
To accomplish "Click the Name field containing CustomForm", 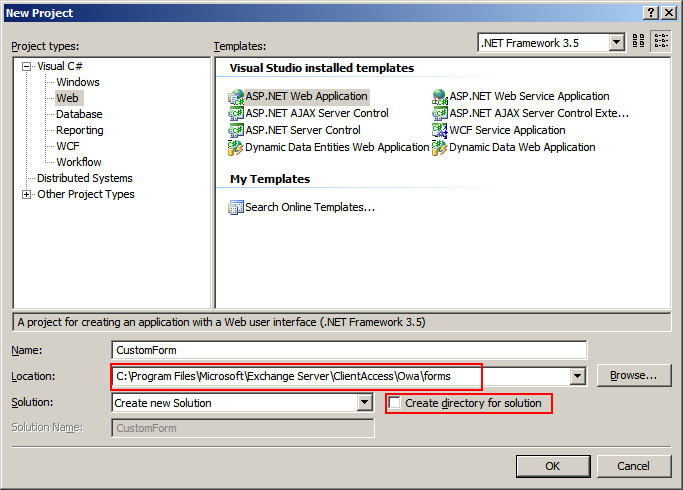I will coord(349,350).
